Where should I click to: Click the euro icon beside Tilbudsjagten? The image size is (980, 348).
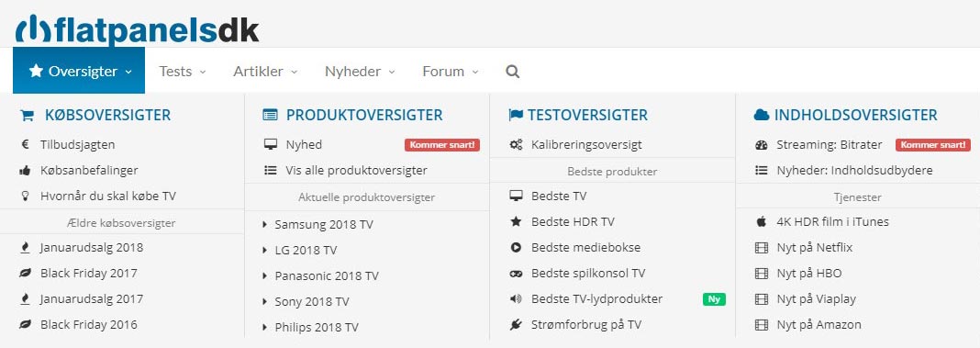pos(26,144)
